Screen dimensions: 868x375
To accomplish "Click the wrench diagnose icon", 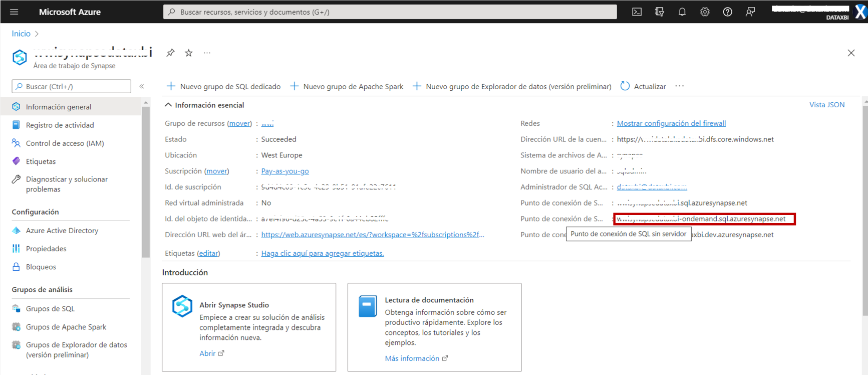I will click(x=16, y=179).
